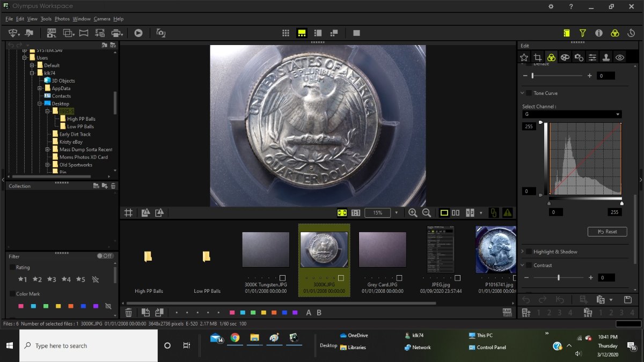
Task: Open the stamp edit tab
Action: (x=606, y=57)
